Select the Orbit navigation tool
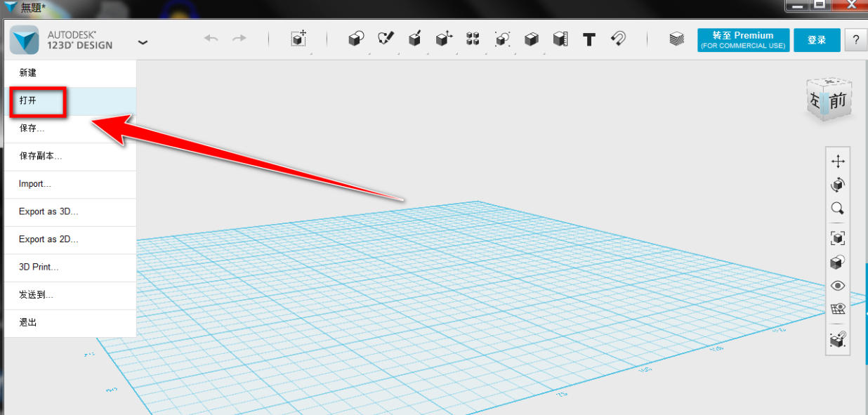 (838, 185)
